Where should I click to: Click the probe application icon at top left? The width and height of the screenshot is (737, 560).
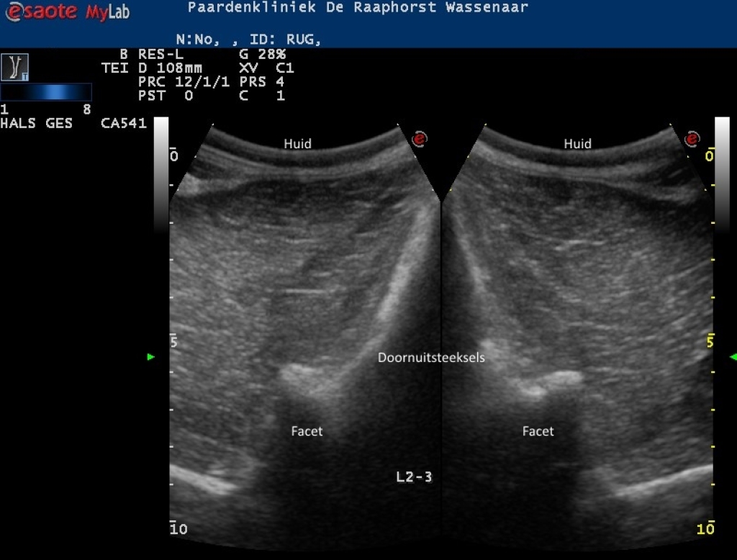pos(14,67)
